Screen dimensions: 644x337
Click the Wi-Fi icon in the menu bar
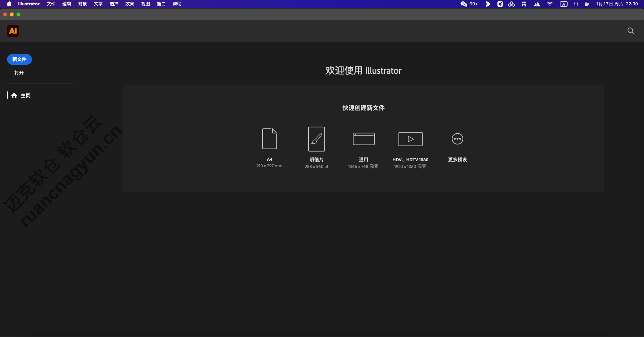[550, 4]
